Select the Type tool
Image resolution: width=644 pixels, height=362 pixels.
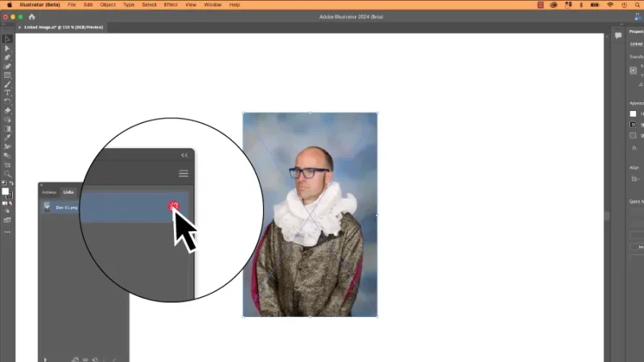click(x=7, y=93)
